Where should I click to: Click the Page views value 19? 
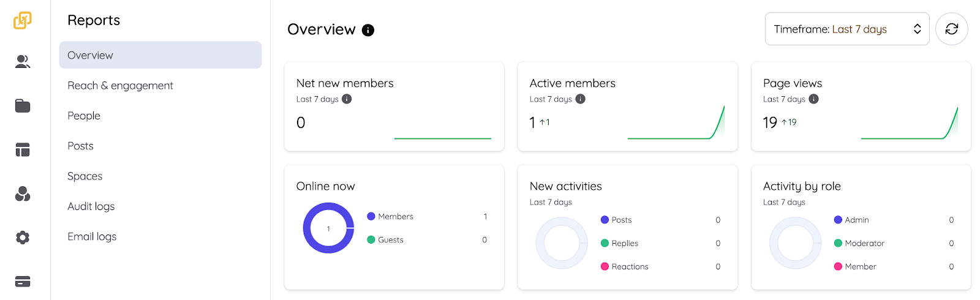770,122
